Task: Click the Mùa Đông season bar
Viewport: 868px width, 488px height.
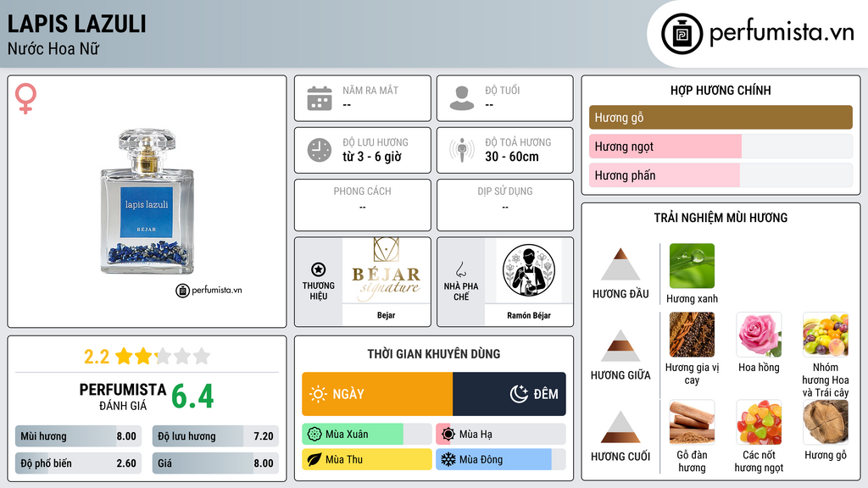Action: 500,459
